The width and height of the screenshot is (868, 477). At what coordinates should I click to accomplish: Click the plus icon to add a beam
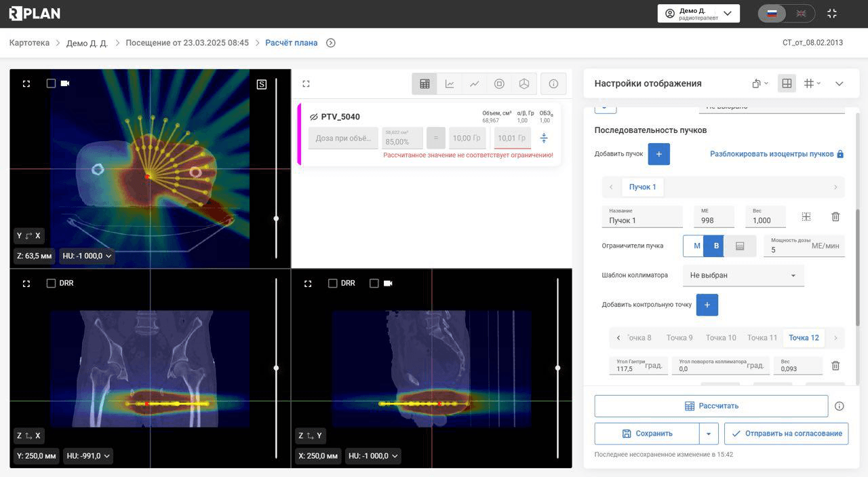[x=659, y=154]
